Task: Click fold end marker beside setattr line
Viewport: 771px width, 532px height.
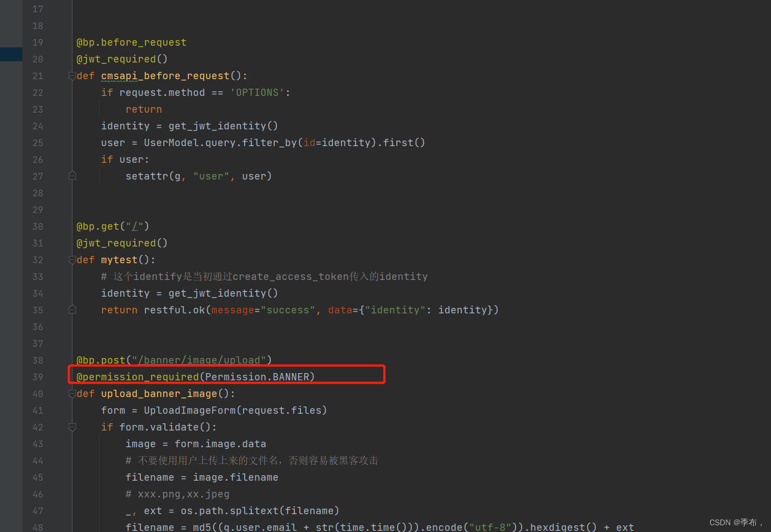Action: click(72, 176)
